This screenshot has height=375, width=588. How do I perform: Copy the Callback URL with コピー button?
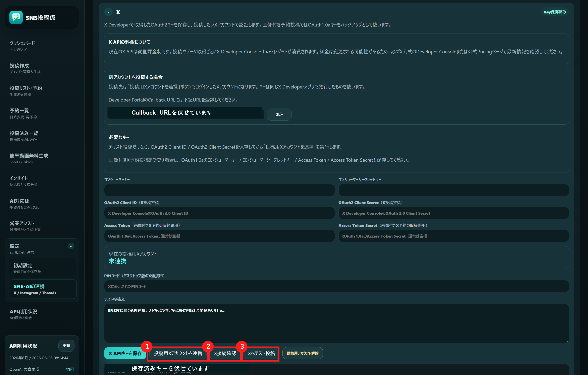(279, 114)
